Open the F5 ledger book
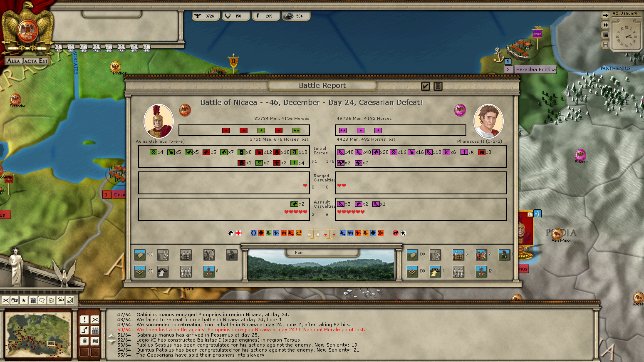This screenshot has width=644, height=362. click(x=109, y=48)
